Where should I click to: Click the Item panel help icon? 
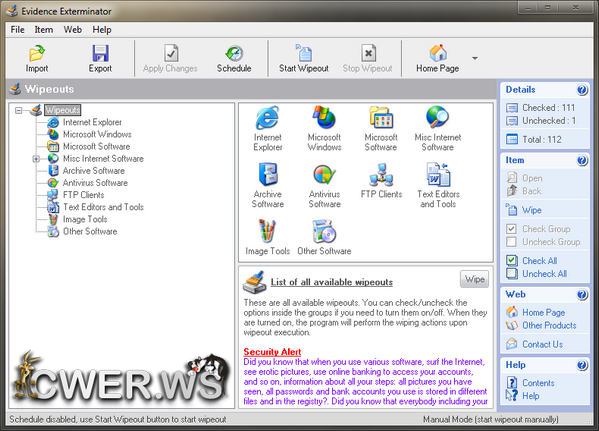(x=582, y=160)
